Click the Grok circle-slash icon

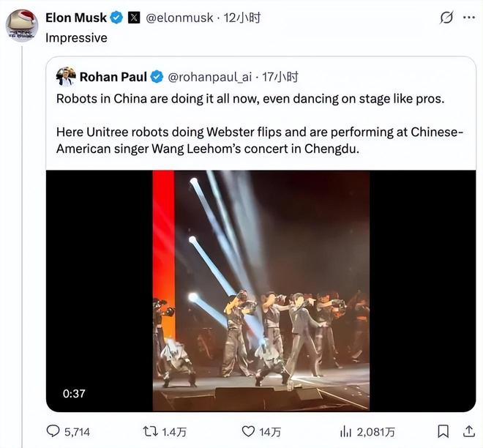click(x=446, y=18)
